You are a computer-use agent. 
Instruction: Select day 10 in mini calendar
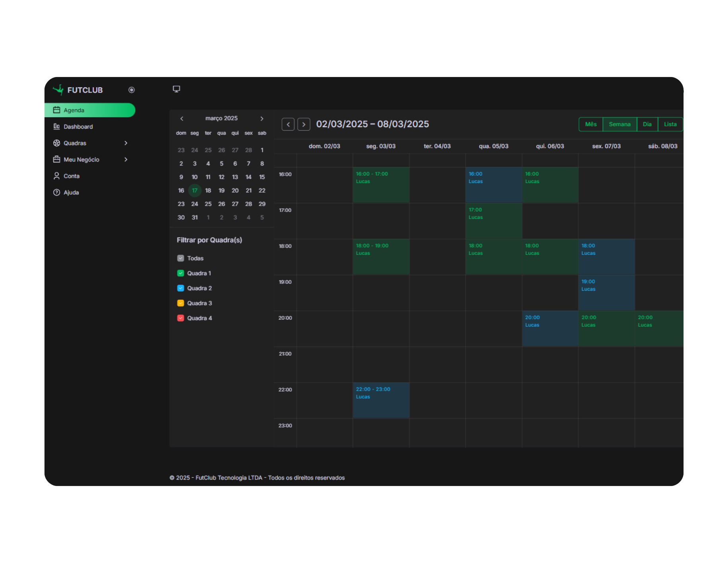pos(195,177)
